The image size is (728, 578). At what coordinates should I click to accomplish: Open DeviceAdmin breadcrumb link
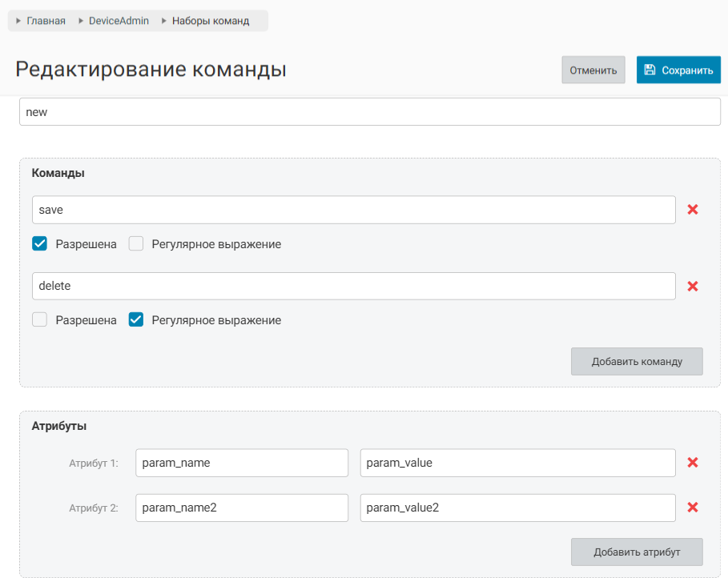[119, 21]
